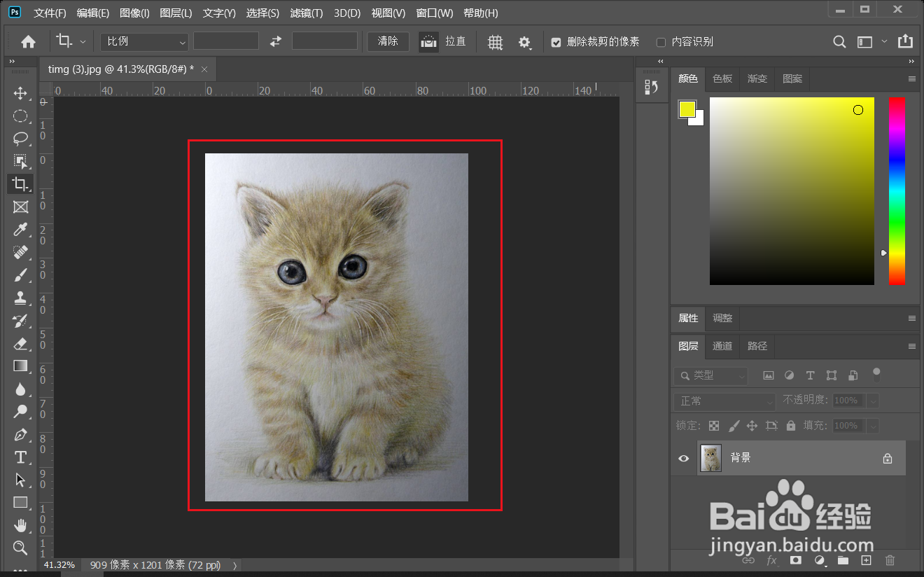924x577 pixels.
Task: Click the crop overlay grid icon
Action: 495,42
